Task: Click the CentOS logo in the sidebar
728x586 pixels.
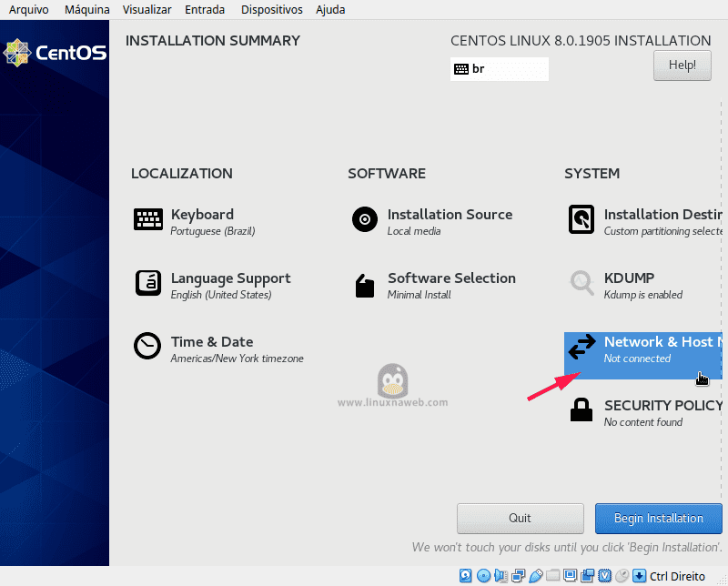Action: 55,53
